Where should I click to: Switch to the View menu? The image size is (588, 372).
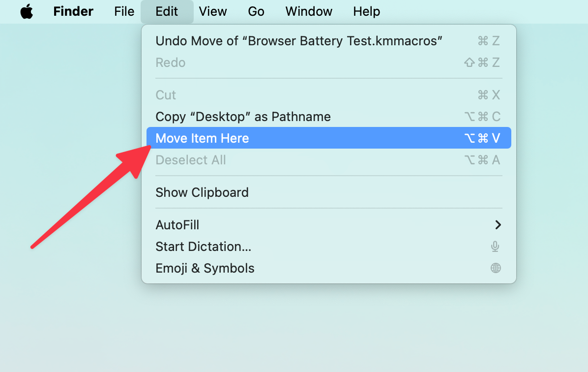[x=213, y=11]
